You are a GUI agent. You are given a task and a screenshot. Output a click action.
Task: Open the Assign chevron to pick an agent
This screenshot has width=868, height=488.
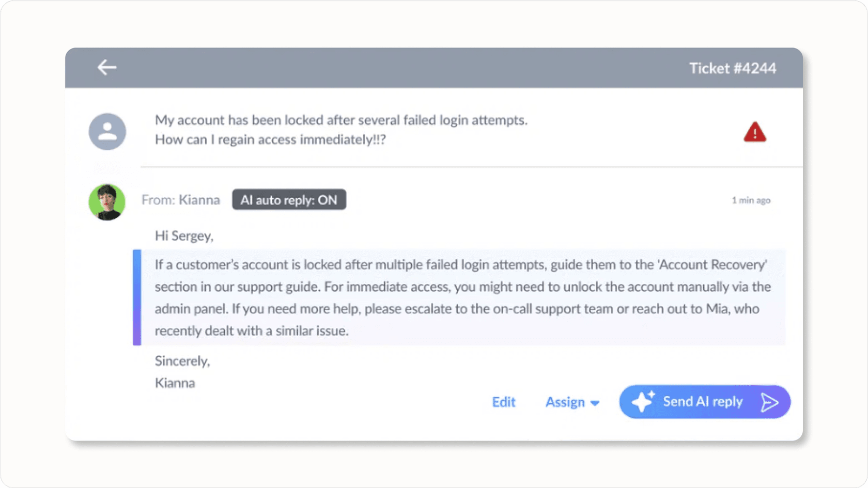point(594,403)
